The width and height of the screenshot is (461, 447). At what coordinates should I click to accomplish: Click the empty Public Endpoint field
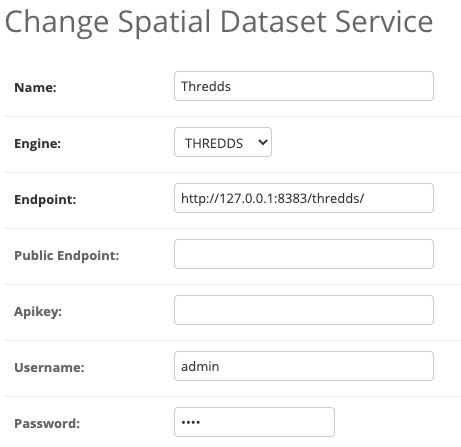click(x=304, y=254)
